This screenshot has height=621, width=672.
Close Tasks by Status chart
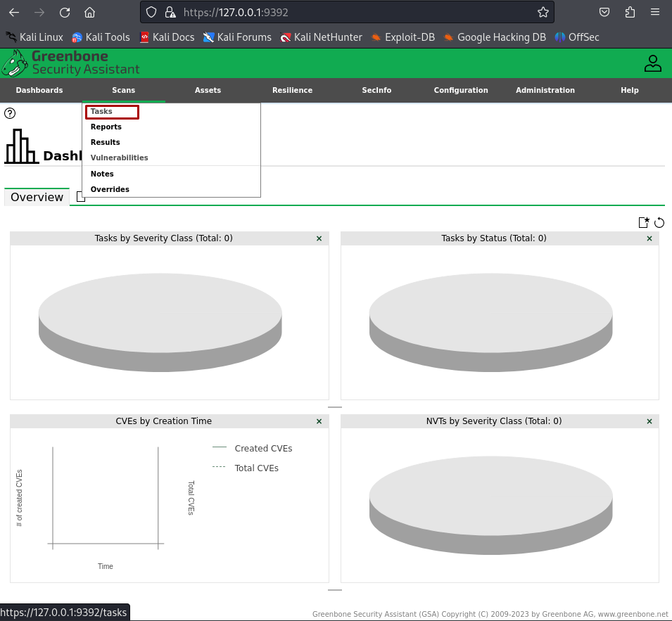[649, 238]
